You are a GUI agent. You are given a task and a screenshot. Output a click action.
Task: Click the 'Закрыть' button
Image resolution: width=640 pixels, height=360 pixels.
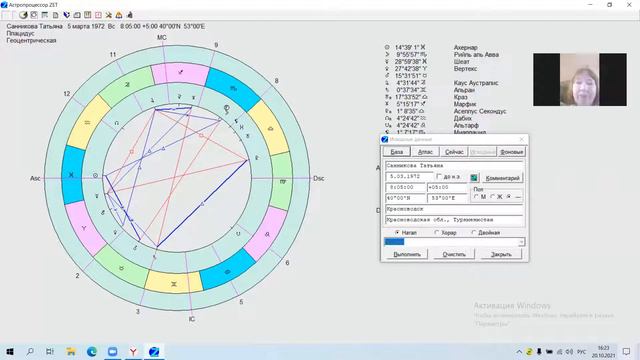pyautogui.click(x=501, y=254)
